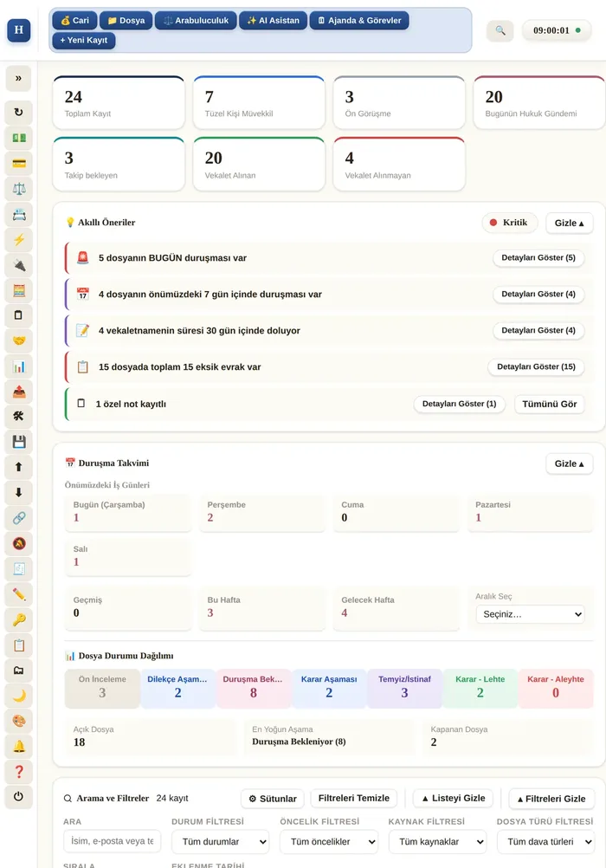Click the up arrow sidebar icon
Viewport: 606px width, 868px height.
(19, 467)
